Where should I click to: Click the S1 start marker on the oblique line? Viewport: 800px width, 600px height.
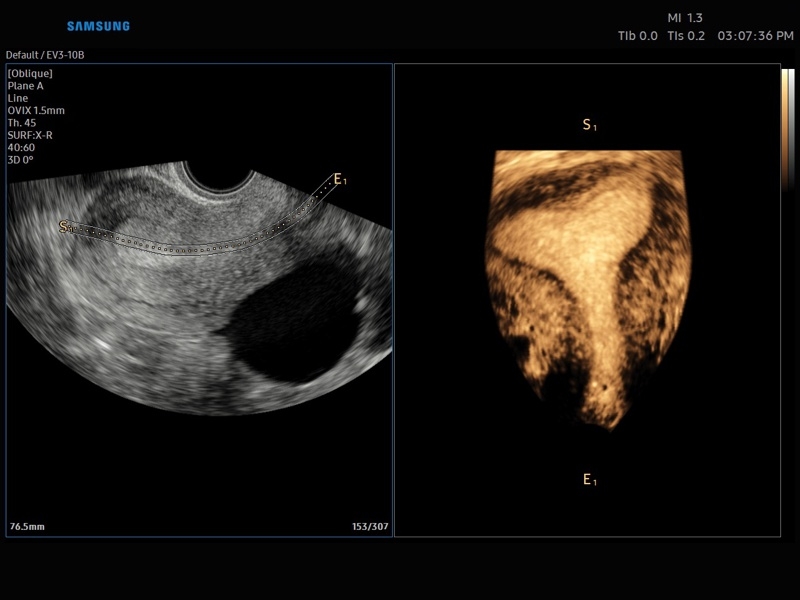click(66, 227)
